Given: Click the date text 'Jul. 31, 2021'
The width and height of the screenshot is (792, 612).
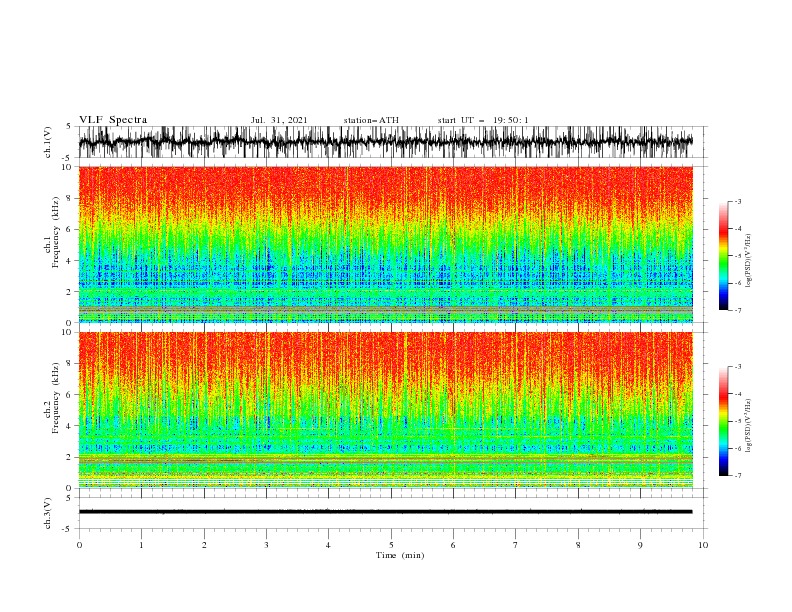Looking at the screenshot, I should (x=279, y=120).
